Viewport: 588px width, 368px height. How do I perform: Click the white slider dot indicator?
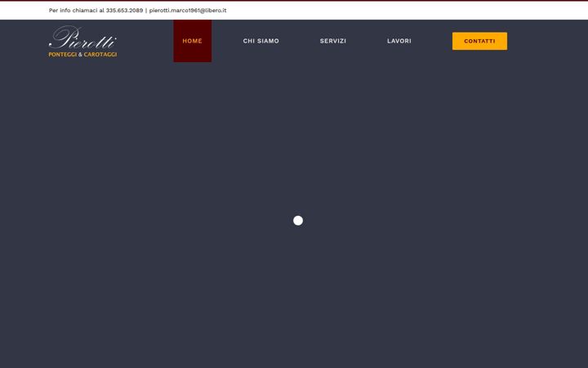(298, 221)
